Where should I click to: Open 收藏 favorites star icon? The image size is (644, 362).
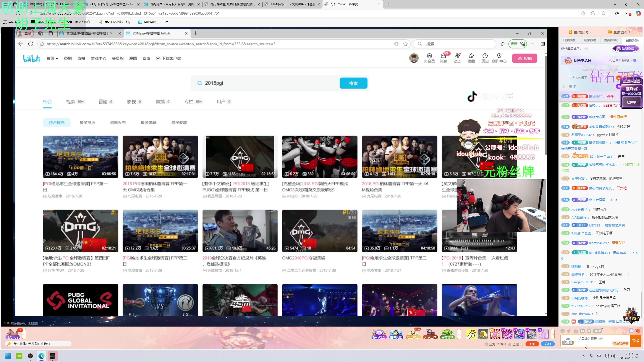pos(471,58)
